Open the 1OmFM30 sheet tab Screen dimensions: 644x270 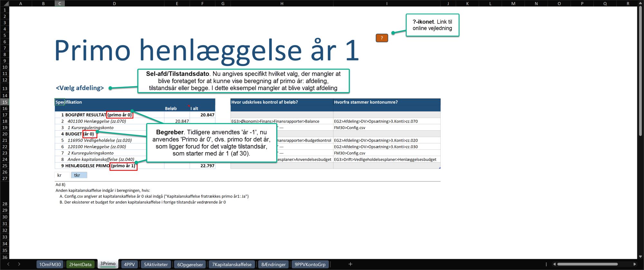click(x=50, y=264)
